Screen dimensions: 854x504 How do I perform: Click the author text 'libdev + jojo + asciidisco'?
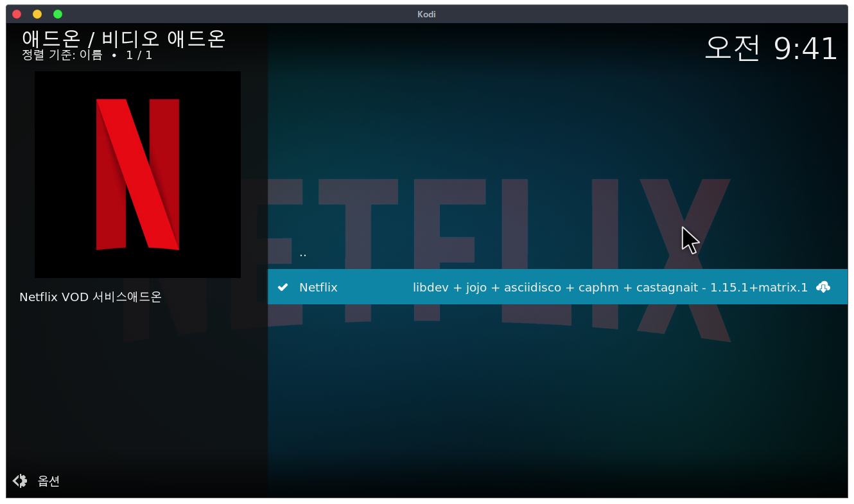(486, 288)
